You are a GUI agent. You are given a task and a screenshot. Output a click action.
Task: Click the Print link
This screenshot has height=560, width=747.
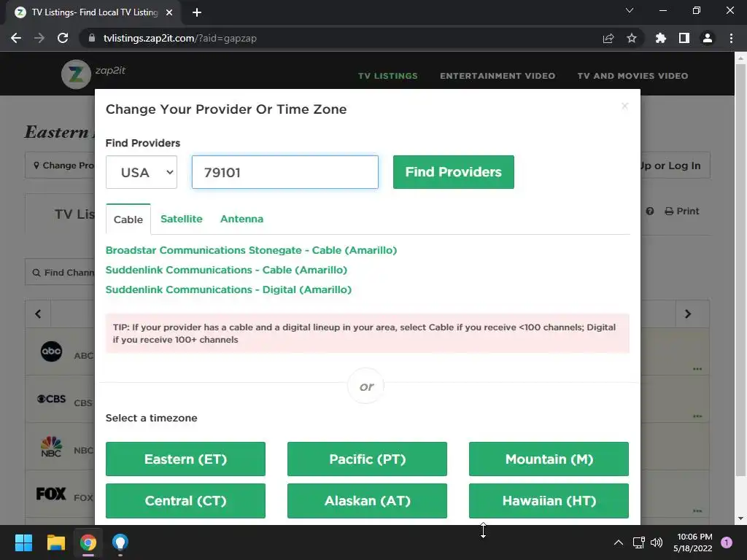pyautogui.click(x=682, y=211)
